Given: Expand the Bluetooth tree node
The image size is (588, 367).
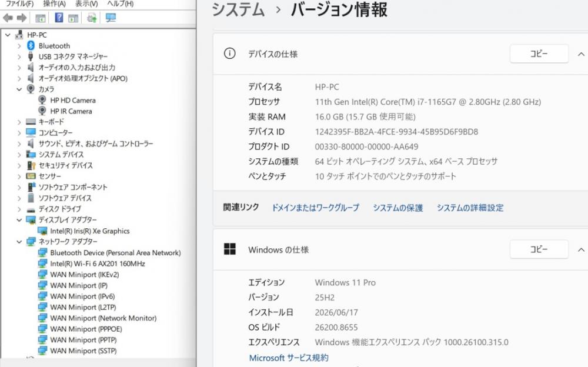Looking at the screenshot, I should pos(19,46).
